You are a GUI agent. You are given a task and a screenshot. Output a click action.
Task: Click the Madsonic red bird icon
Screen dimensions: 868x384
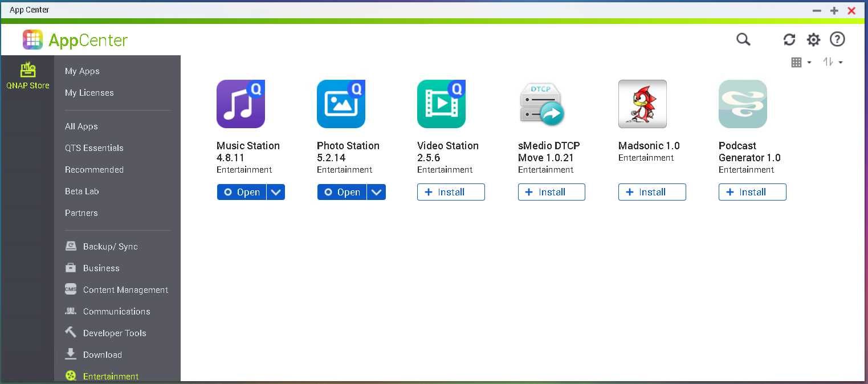642,104
